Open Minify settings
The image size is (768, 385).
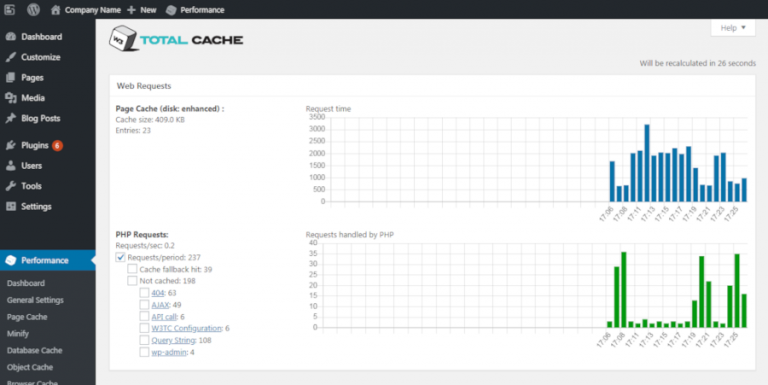(x=18, y=334)
